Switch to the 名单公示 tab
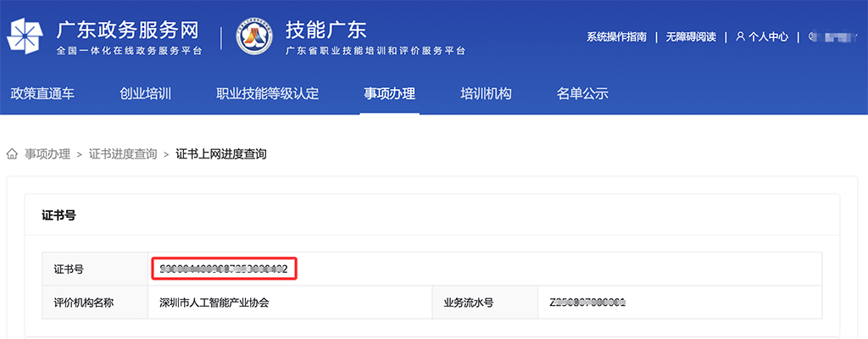Screen dimensions: 868x339 [x=582, y=93]
